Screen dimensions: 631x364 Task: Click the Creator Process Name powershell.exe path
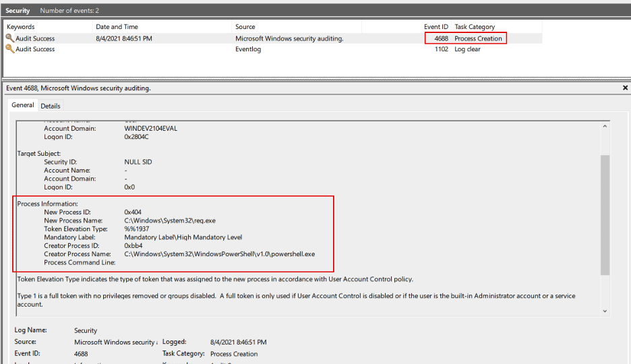220,254
